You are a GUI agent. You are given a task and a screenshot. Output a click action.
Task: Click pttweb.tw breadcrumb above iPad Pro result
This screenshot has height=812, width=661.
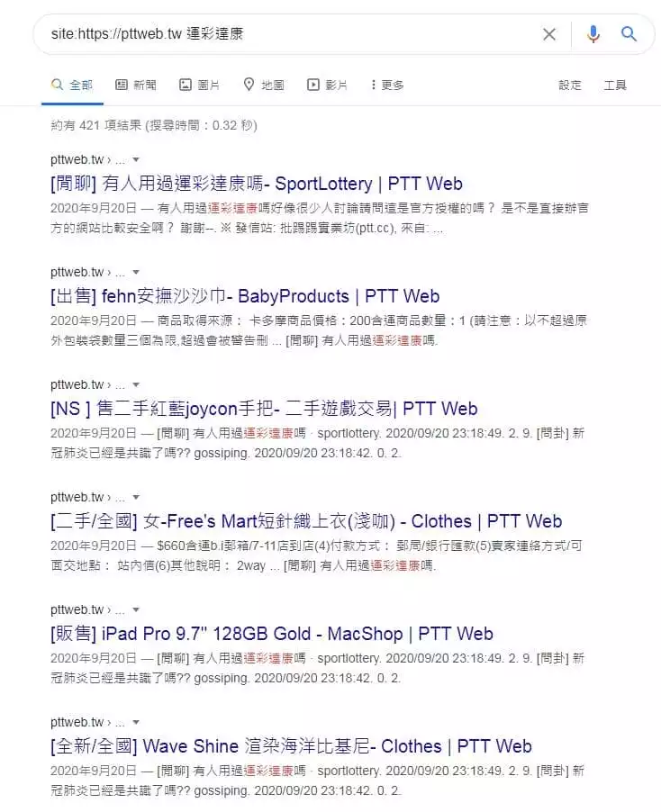tap(87, 609)
